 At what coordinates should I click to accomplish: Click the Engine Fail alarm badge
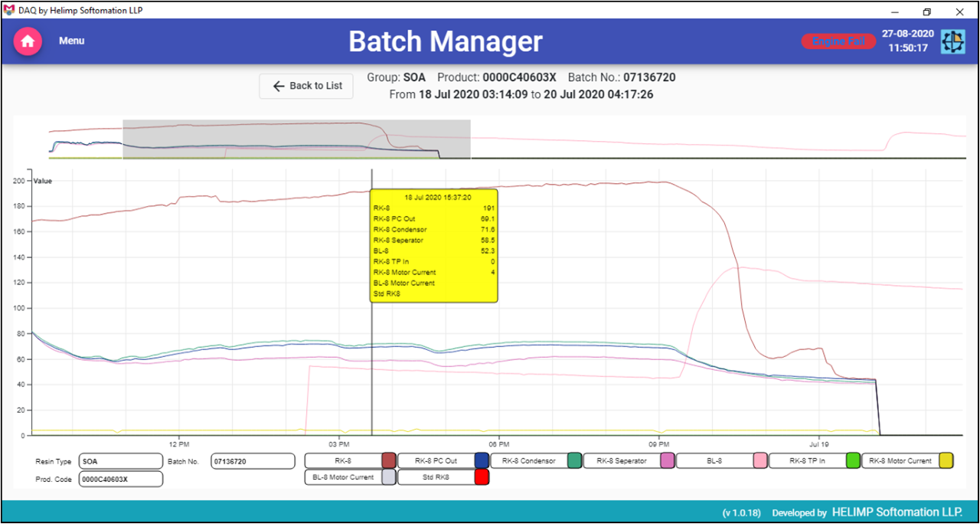(838, 41)
